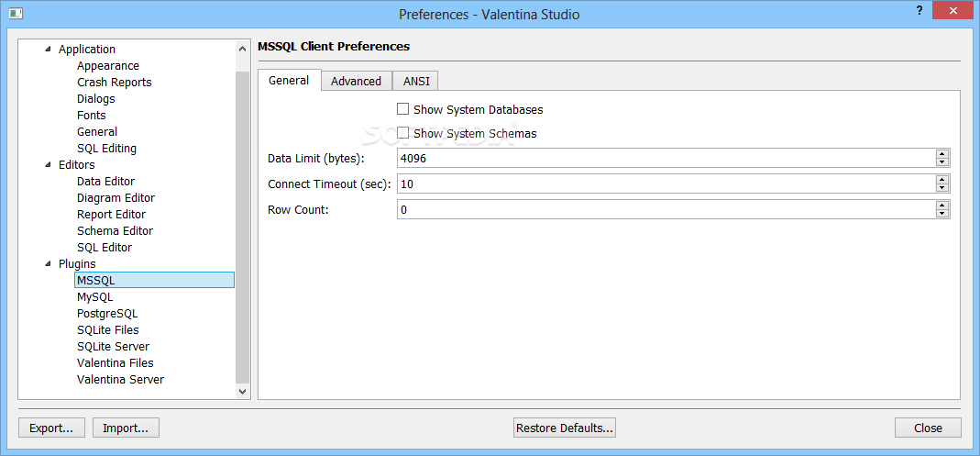Open the ANSI tab
This screenshot has height=456, width=980.
(415, 82)
